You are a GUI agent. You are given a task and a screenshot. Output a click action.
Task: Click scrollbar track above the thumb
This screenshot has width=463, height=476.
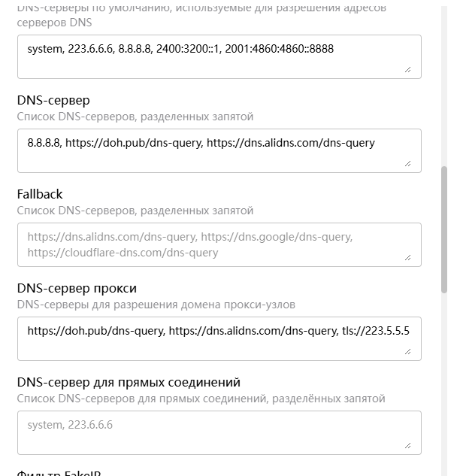[444, 85]
